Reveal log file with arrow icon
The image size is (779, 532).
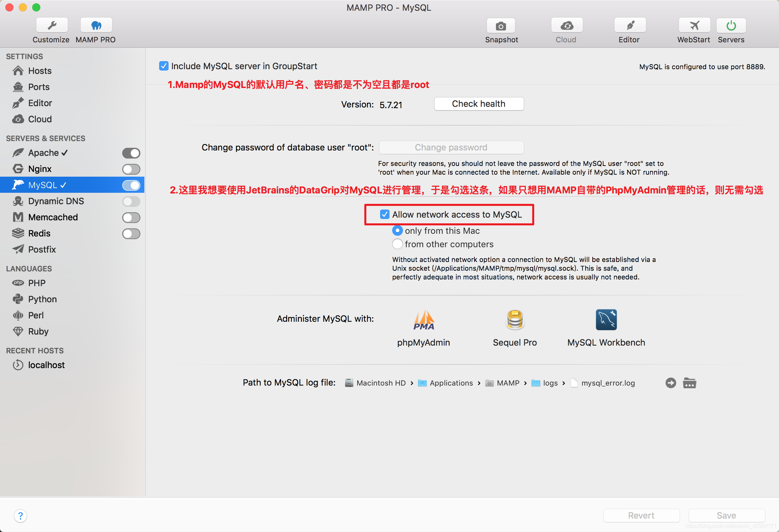671,383
